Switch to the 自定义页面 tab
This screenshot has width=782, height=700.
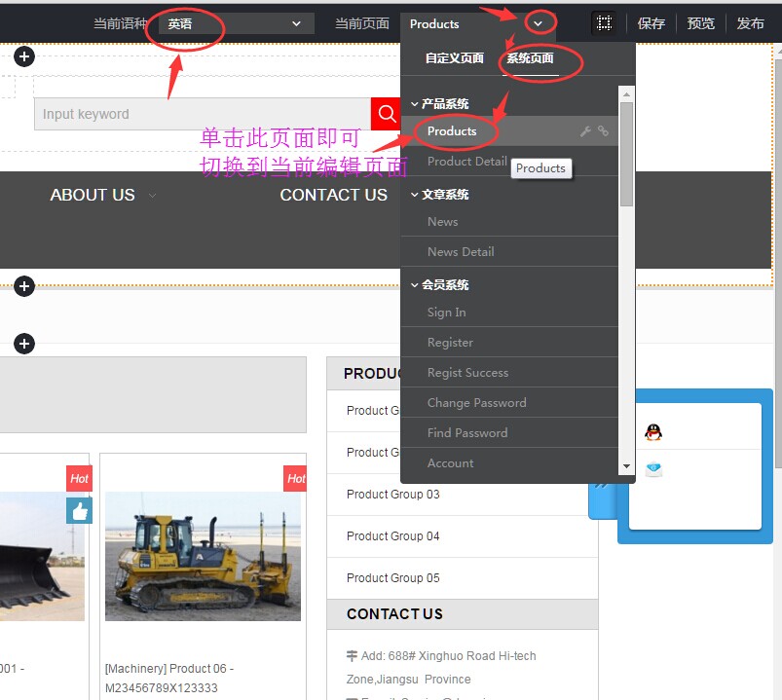point(457,58)
